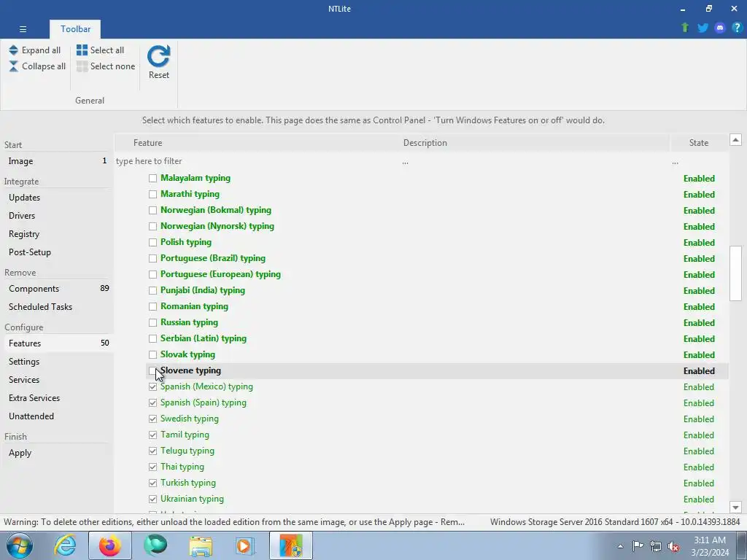Click the Collapse all icon
The image size is (747, 560).
[13, 66]
